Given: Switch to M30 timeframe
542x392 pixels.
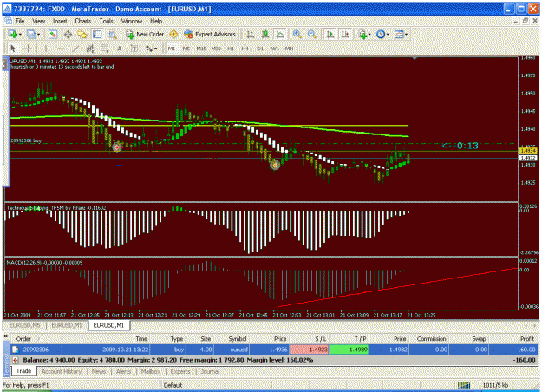Looking at the screenshot, I should [216, 49].
